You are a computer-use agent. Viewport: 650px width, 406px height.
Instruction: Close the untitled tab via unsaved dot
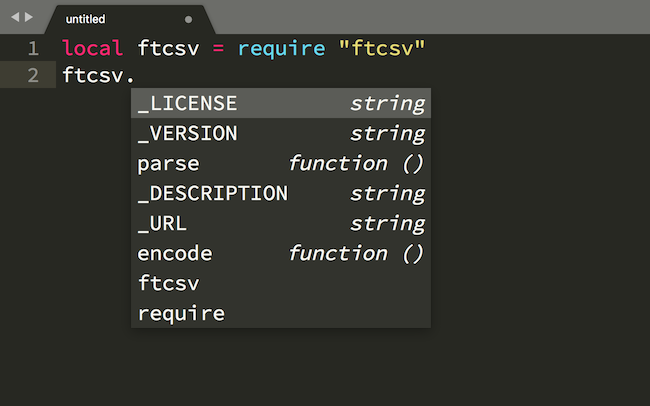pos(188,19)
